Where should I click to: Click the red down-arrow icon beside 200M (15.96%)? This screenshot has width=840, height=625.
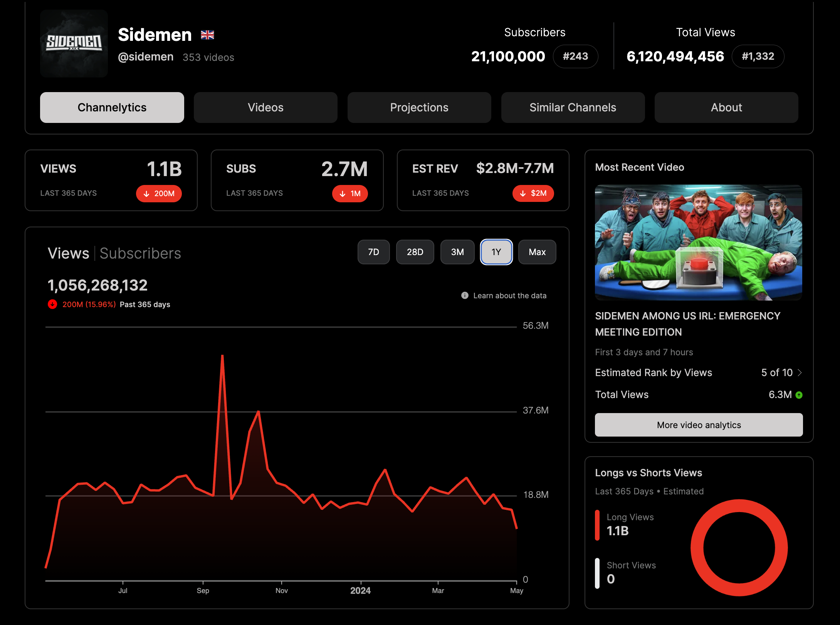pyautogui.click(x=52, y=304)
